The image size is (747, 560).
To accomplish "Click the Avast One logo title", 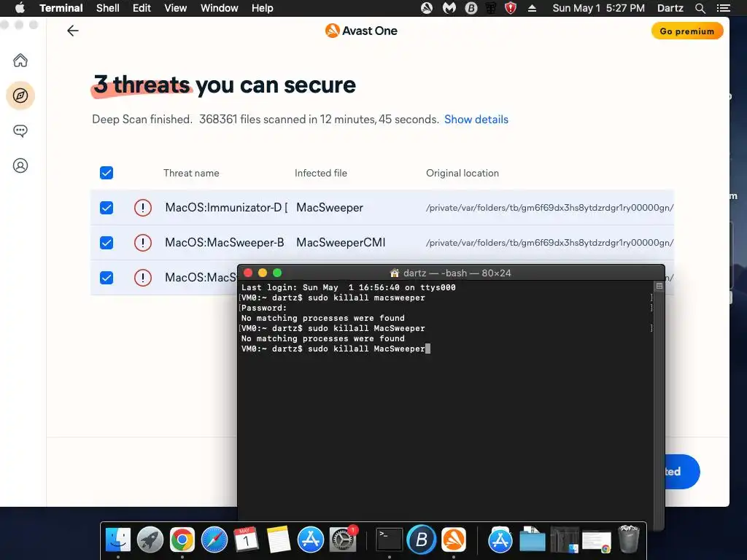I will click(x=361, y=31).
